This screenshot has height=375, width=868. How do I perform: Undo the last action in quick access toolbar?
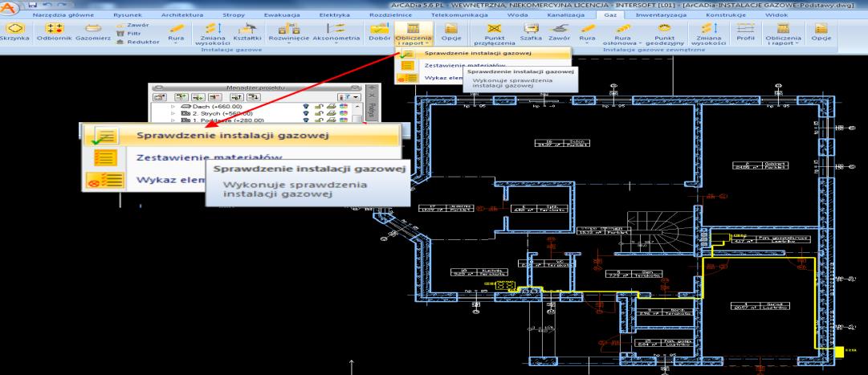[49, 5]
